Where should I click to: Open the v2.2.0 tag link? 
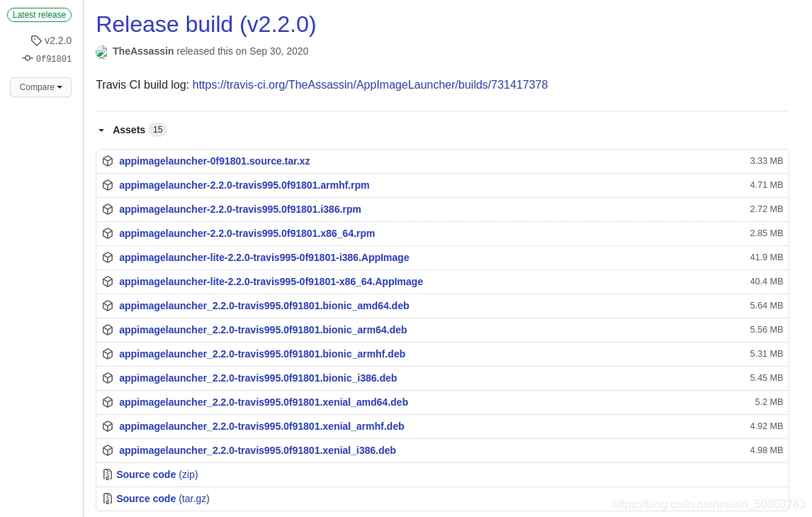tap(58, 40)
